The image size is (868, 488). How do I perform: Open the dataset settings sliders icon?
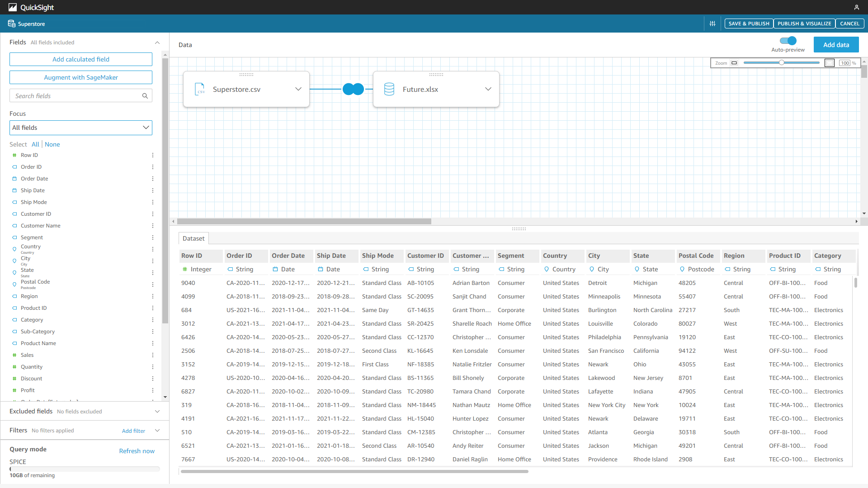coord(712,24)
